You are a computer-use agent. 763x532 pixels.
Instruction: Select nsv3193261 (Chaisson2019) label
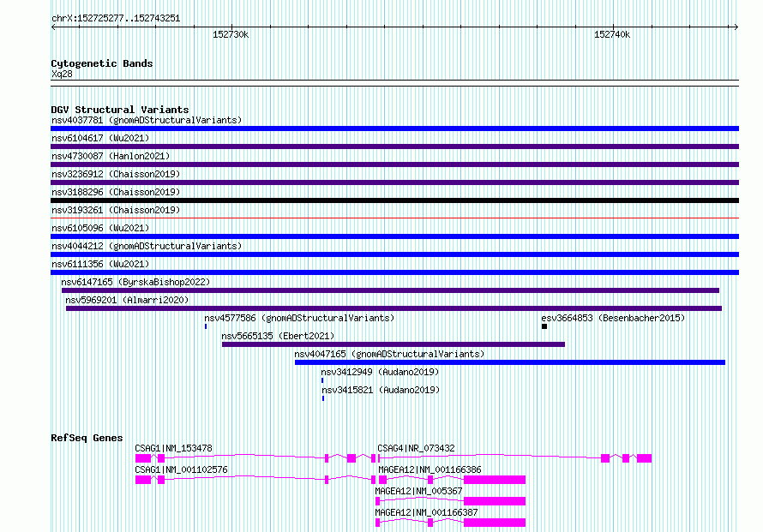pos(116,210)
